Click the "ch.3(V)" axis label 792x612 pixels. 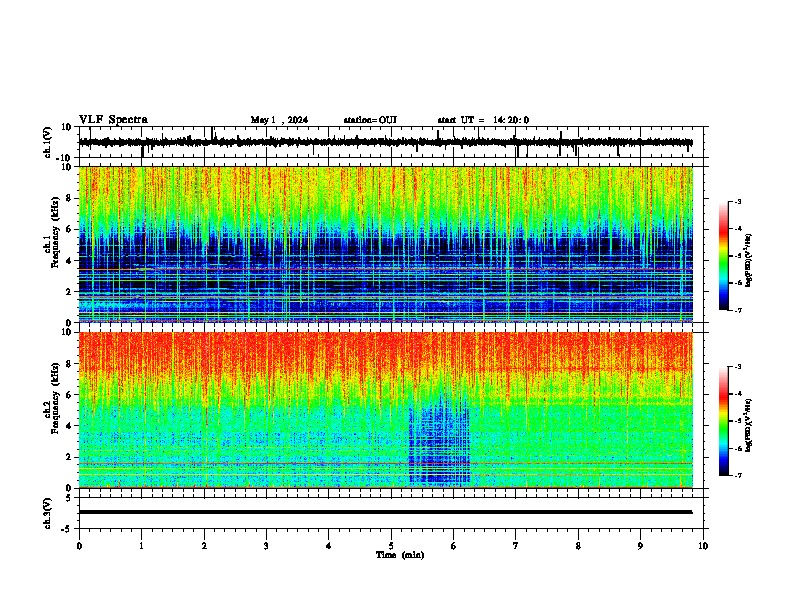point(48,513)
